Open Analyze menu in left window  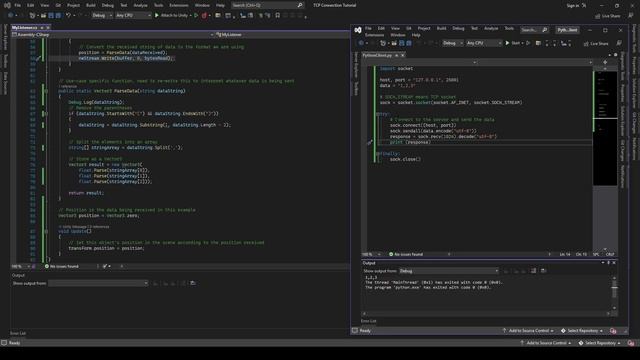(x=140, y=5)
